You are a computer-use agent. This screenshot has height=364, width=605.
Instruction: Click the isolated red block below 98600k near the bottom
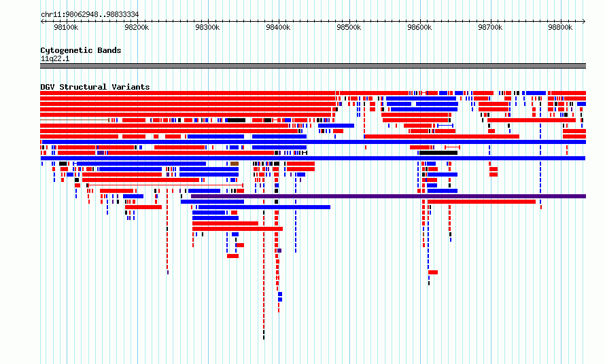point(433,272)
